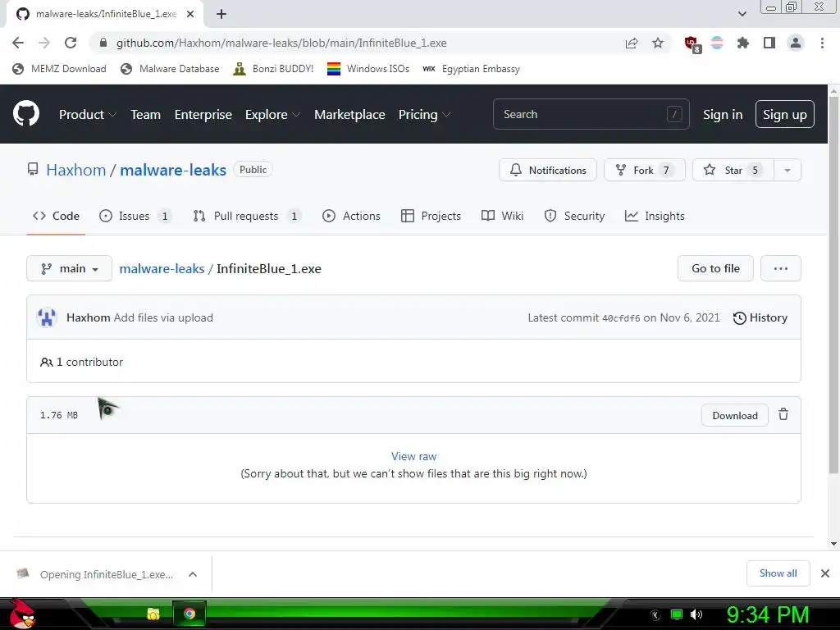
Task: Click Haxhom's avatar in the commit row
Action: click(47, 317)
